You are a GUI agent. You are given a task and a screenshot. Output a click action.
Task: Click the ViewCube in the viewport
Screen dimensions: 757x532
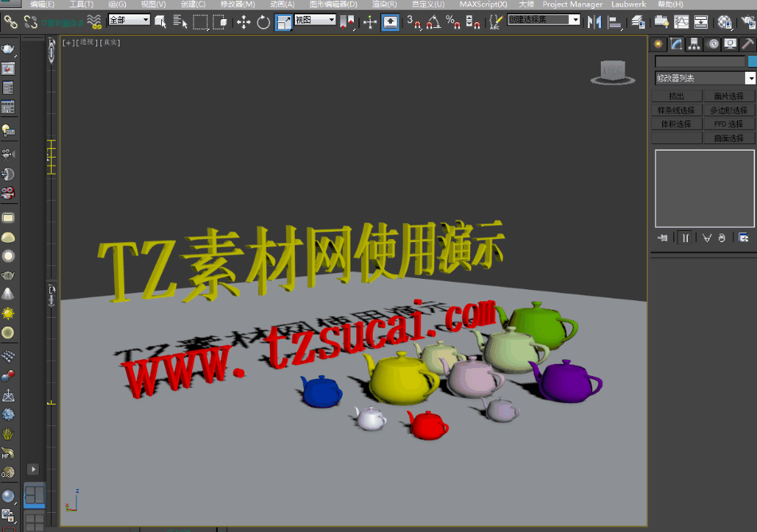tap(613, 72)
